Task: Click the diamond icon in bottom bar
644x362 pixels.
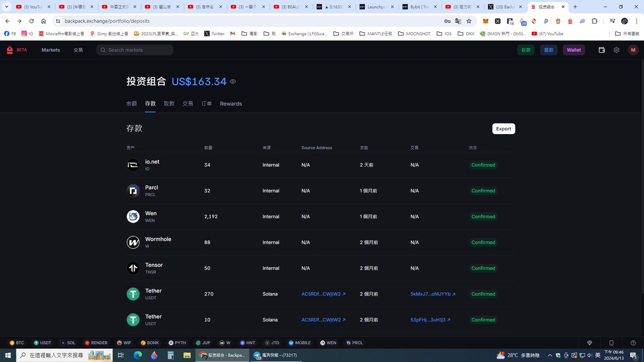Action: 590,343
